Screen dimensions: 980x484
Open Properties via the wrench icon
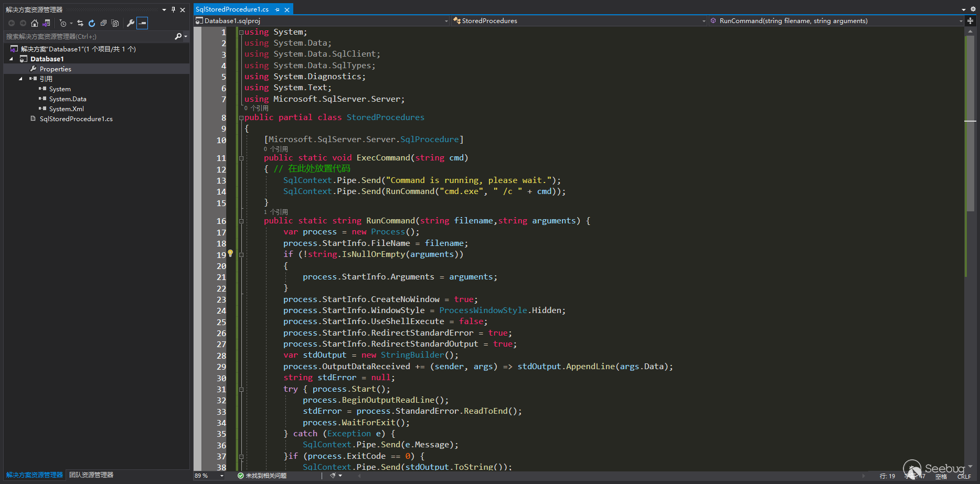click(x=130, y=23)
